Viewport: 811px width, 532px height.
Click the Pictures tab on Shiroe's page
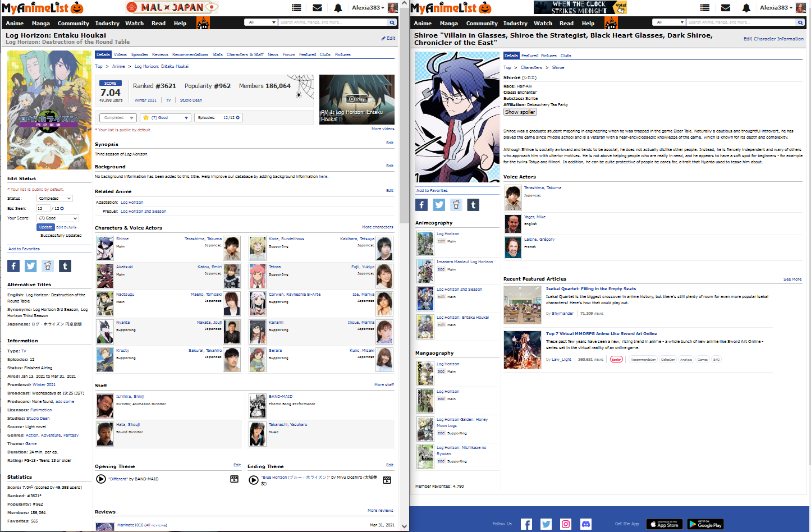548,56
